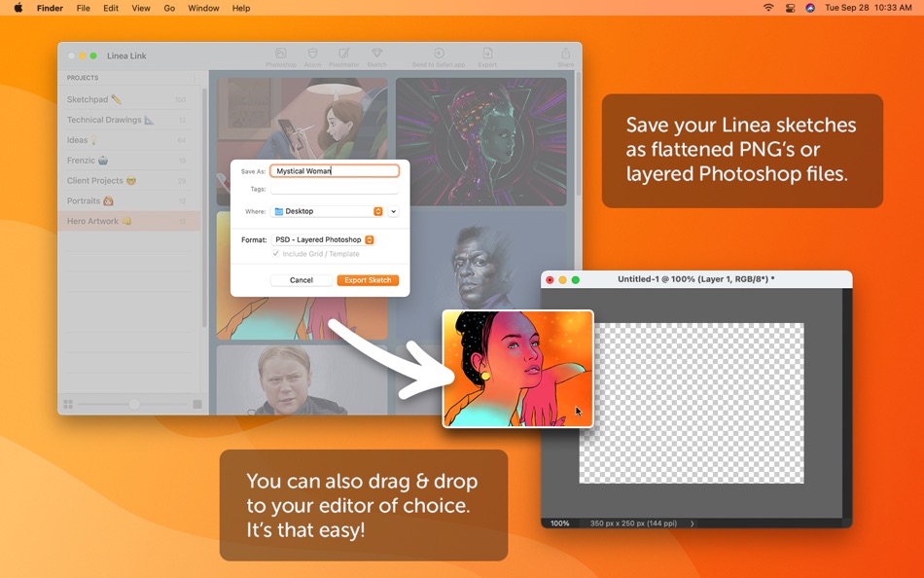This screenshot has height=578, width=924.
Task: Click the Linea Link sketch grid scrollbar
Action: (x=578, y=135)
